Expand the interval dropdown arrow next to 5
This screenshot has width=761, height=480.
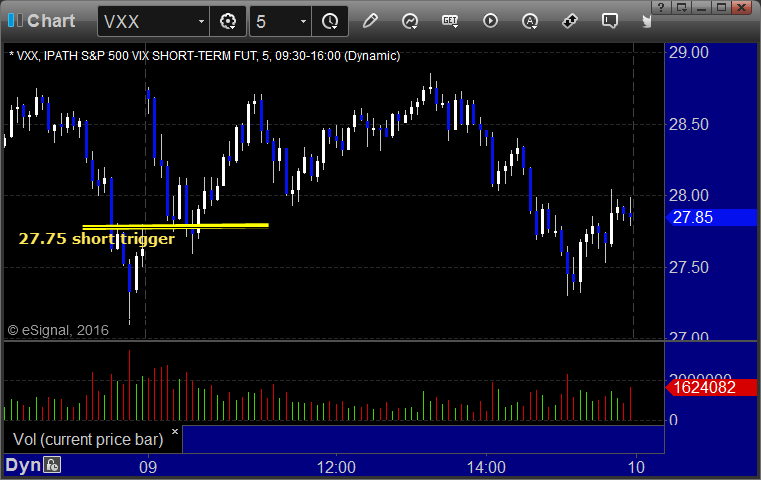[x=303, y=21]
